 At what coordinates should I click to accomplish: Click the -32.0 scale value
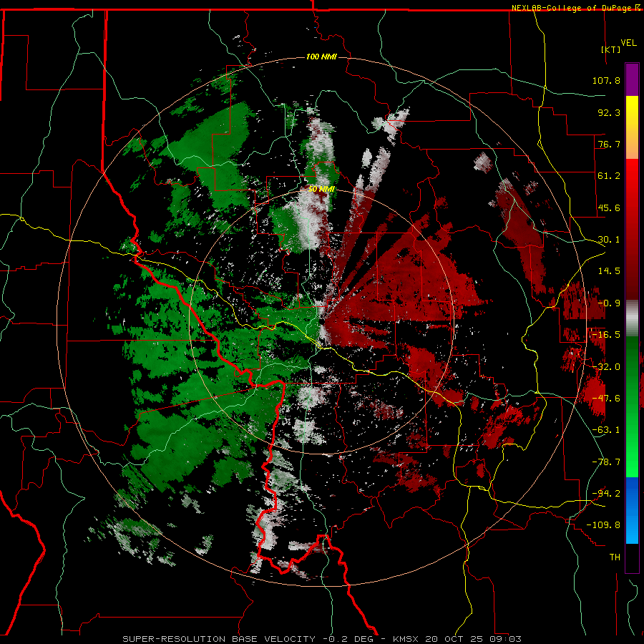(x=606, y=367)
